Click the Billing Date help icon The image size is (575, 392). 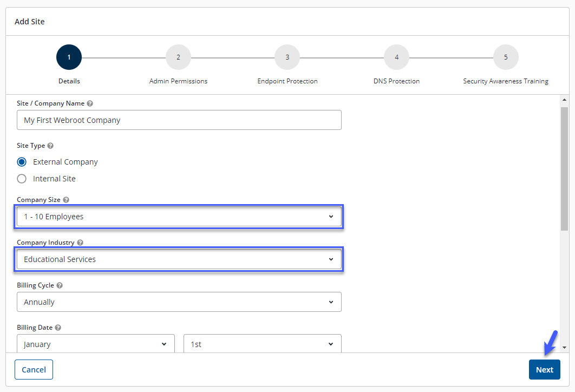(58, 328)
